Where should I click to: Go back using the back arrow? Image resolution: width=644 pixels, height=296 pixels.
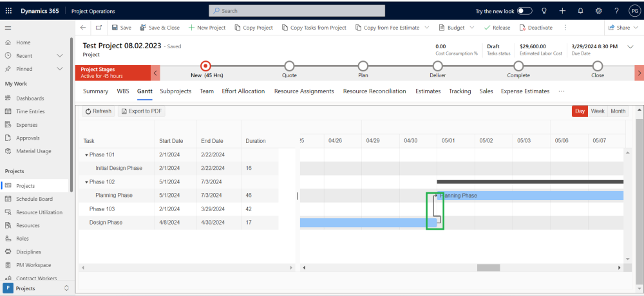click(x=83, y=28)
